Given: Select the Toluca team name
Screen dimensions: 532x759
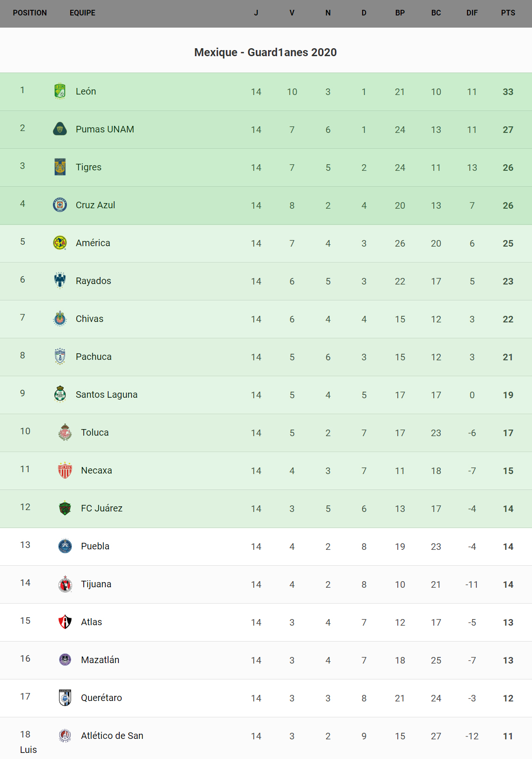Looking at the screenshot, I should pyautogui.click(x=95, y=432).
